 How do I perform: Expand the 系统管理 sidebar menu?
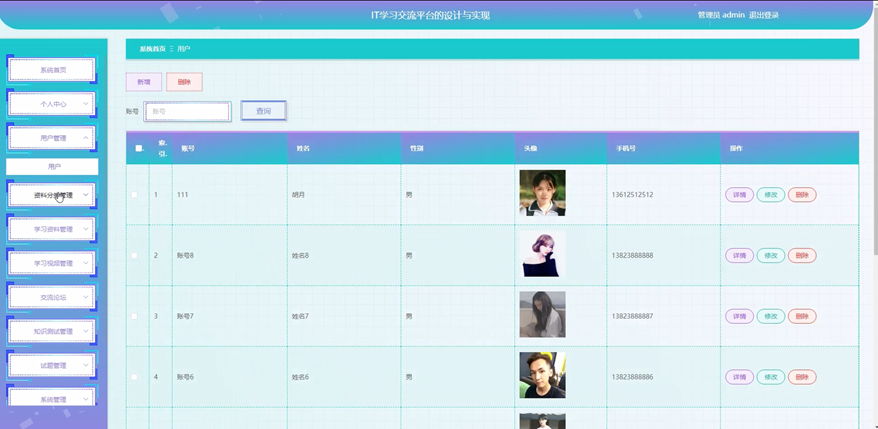(52, 399)
